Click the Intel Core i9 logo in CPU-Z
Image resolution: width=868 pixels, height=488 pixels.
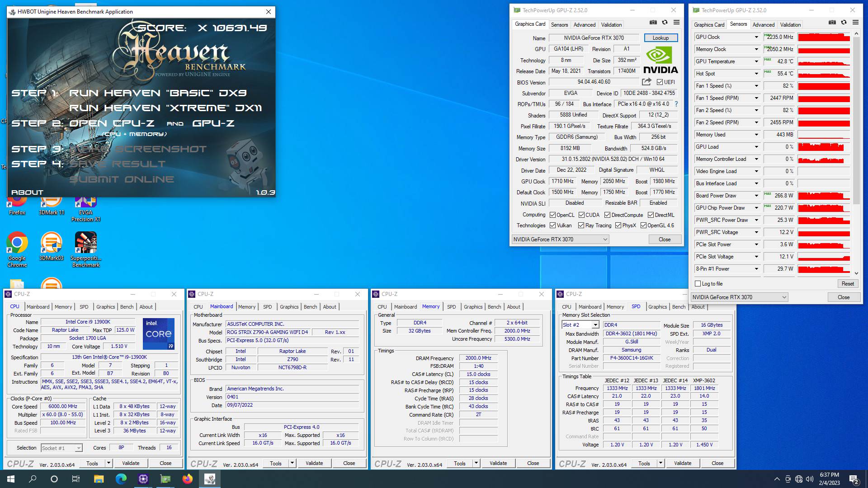(x=159, y=334)
